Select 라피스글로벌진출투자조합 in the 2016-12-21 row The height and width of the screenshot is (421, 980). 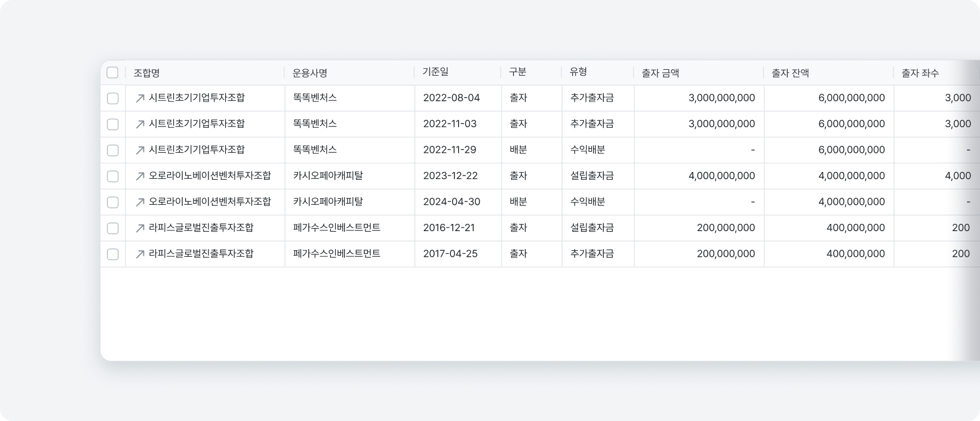tap(201, 228)
